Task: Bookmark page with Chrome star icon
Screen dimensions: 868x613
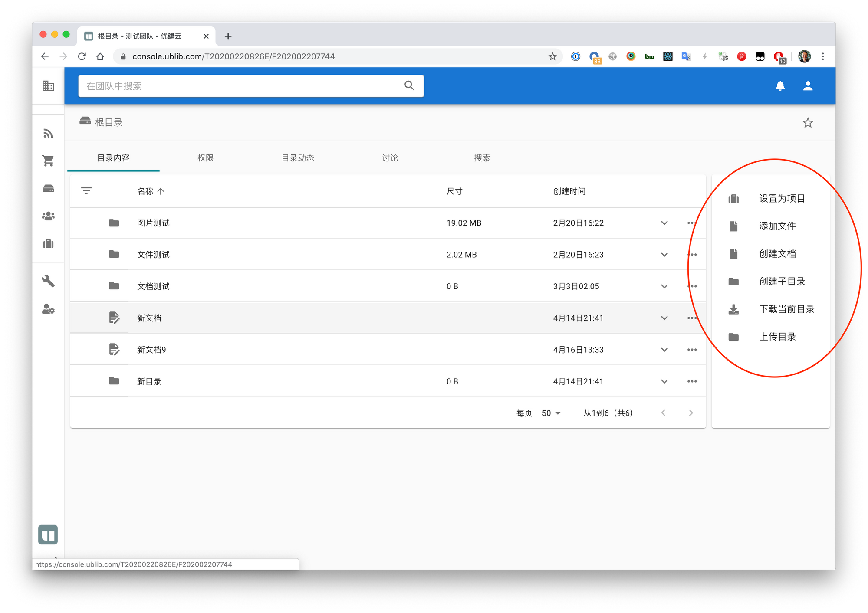Action: coord(552,56)
